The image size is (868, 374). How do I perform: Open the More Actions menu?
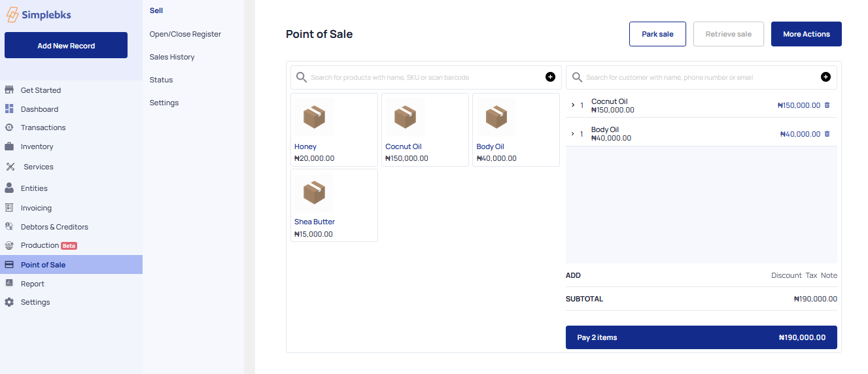click(807, 34)
